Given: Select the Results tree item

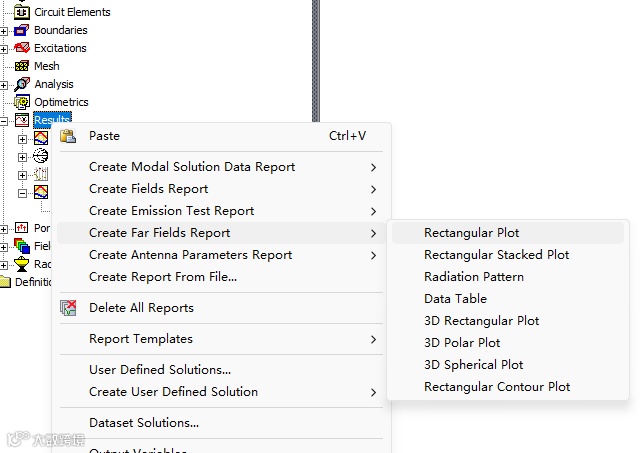Looking at the screenshot, I should 52,120.
